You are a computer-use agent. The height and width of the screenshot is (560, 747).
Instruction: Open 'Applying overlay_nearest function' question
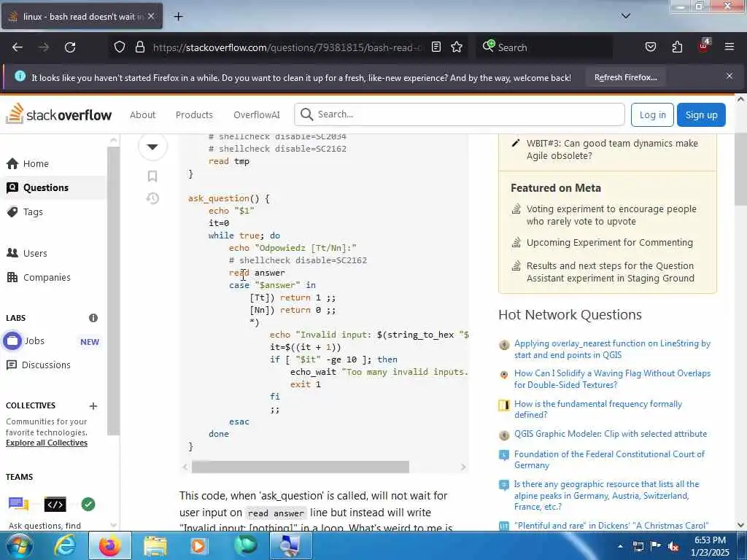[x=612, y=349]
